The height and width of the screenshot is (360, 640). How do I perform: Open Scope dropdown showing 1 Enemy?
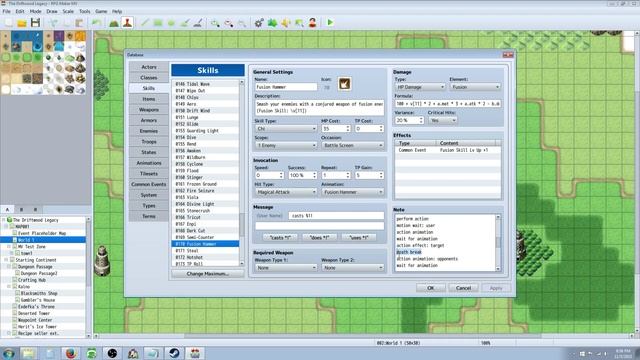click(x=286, y=145)
